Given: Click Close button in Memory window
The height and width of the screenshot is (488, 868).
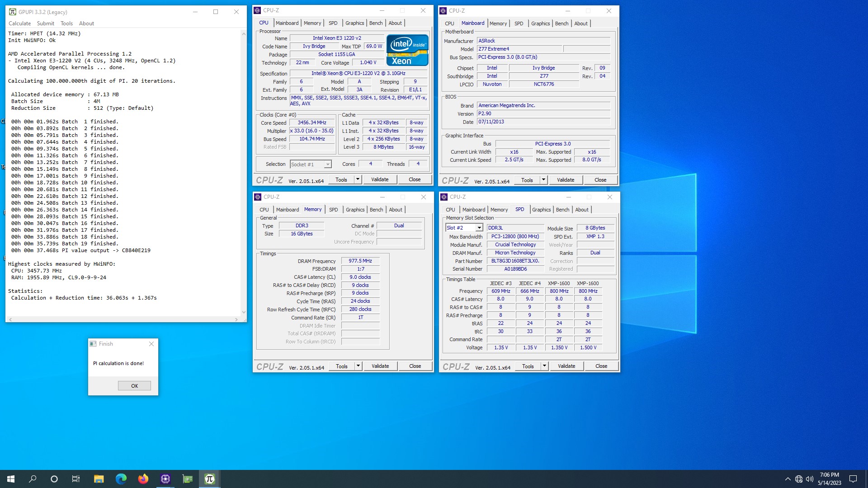Looking at the screenshot, I should pyautogui.click(x=415, y=366).
